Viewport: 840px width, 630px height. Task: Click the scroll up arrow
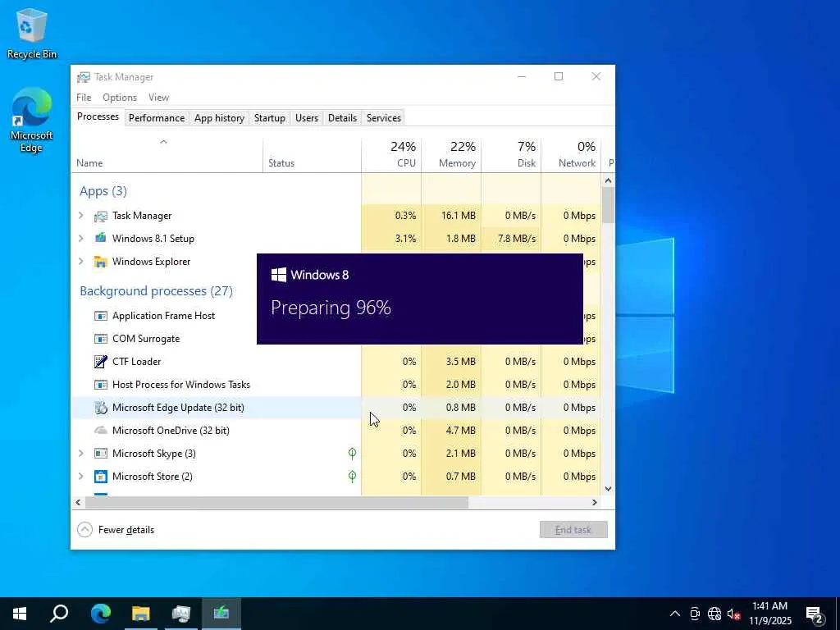point(608,180)
